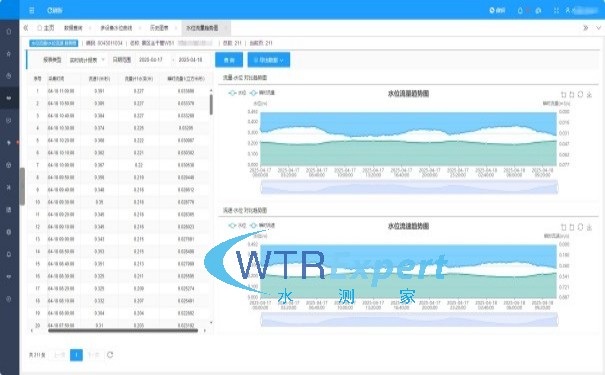Switch to the 主页 home tab
The width and height of the screenshot is (605, 375).
[x=46, y=28]
